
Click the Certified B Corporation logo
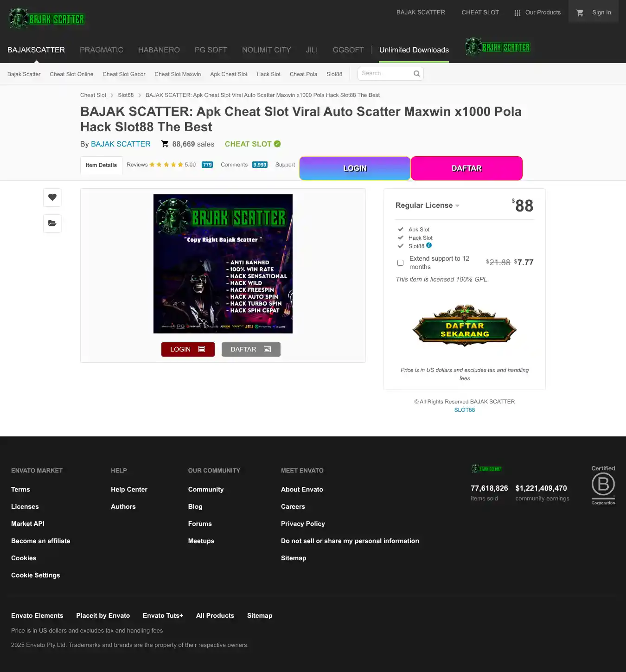(603, 485)
